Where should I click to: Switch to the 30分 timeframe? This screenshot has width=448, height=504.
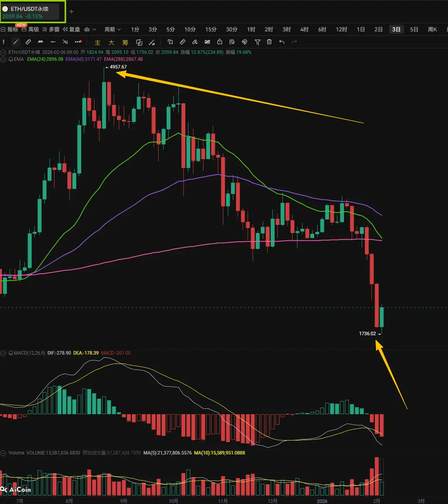pos(232,29)
